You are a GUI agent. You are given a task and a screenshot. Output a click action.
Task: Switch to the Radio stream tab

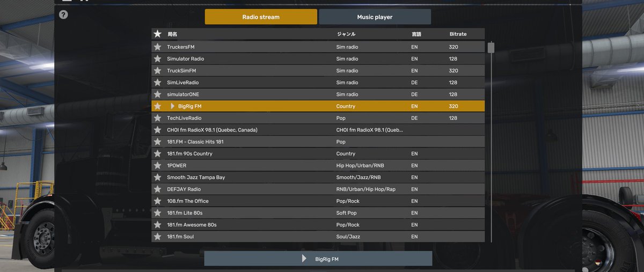click(x=261, y=17)
